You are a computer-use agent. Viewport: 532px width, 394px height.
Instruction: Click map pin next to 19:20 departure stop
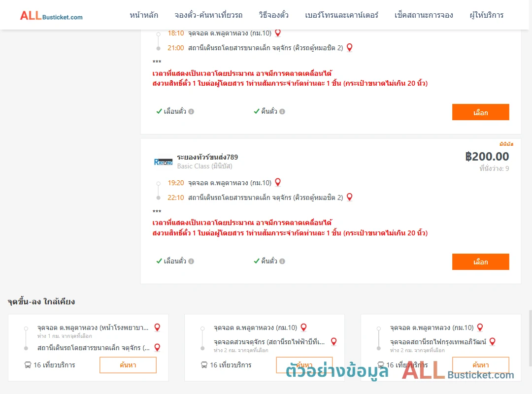[x=278, y=183]
